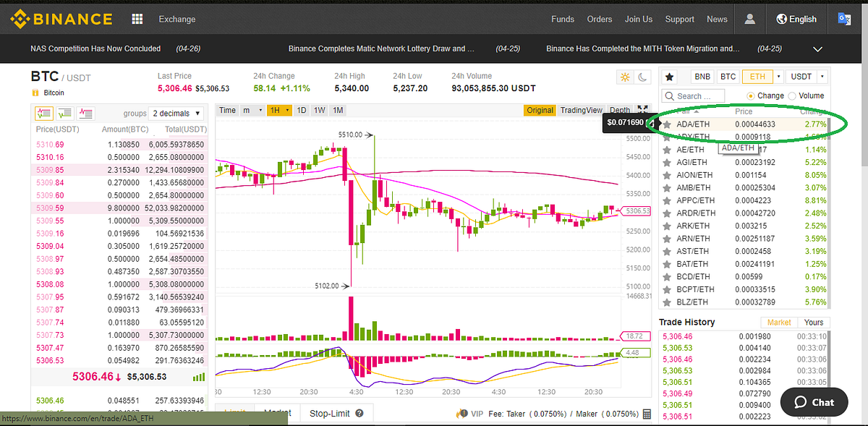Open the groups 2 decimals dropdown

tap(176, 113)
